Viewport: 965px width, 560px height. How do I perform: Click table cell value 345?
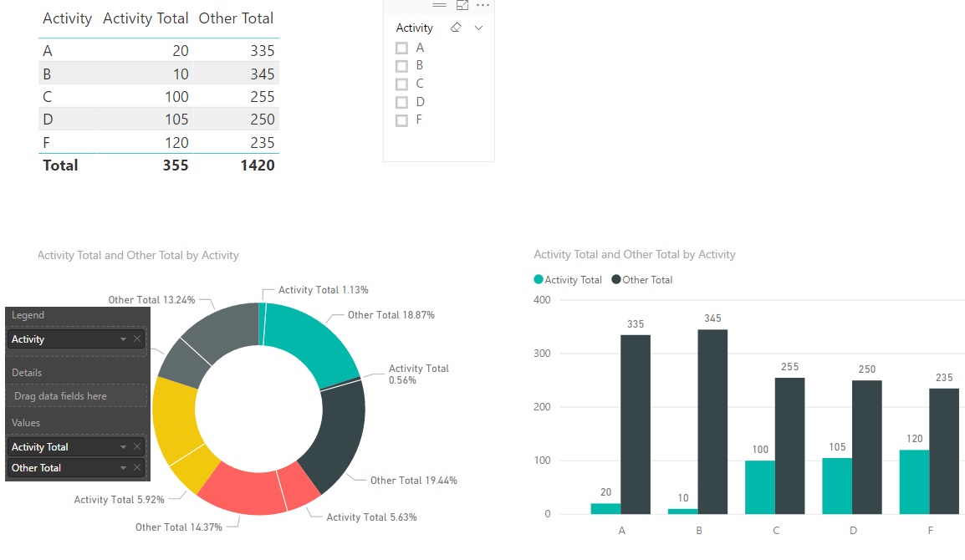[263, 74]
